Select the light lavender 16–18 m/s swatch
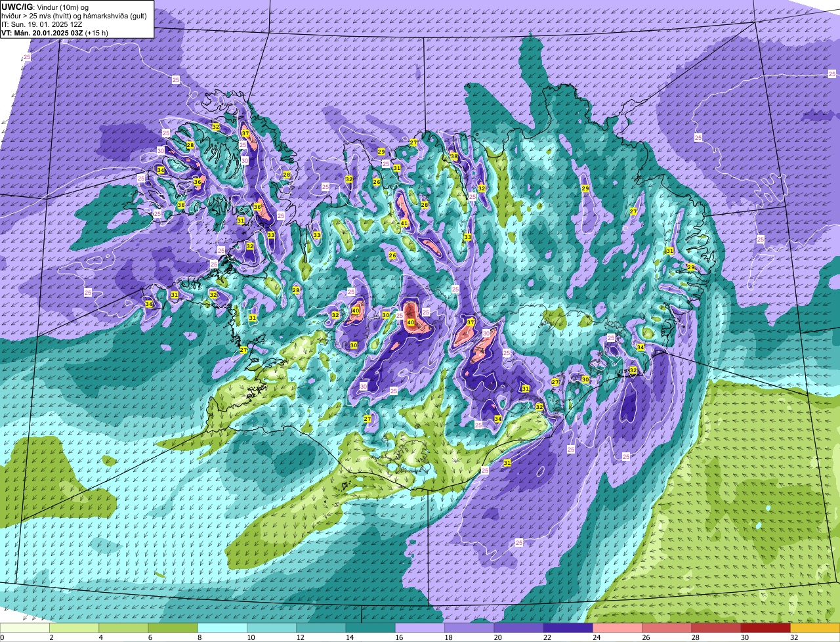Viewport: 840px width, 642px height. (x=420, y=628)
